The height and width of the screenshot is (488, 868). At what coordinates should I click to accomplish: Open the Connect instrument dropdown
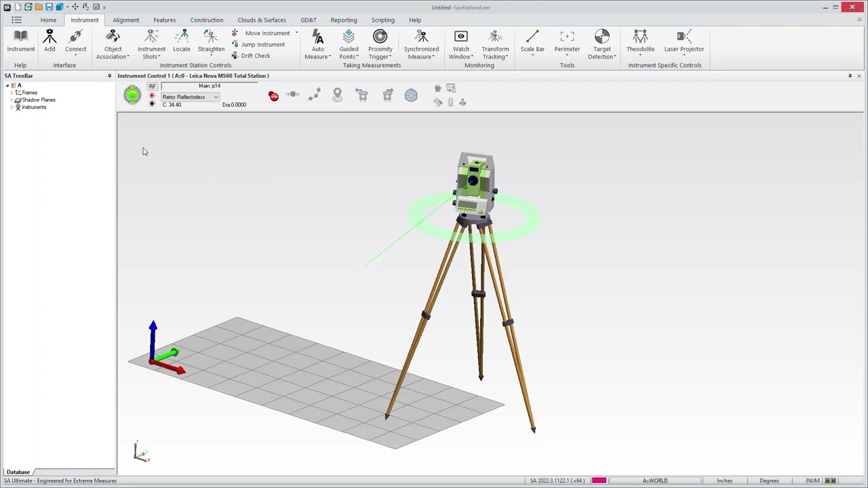tap(75, 43)
